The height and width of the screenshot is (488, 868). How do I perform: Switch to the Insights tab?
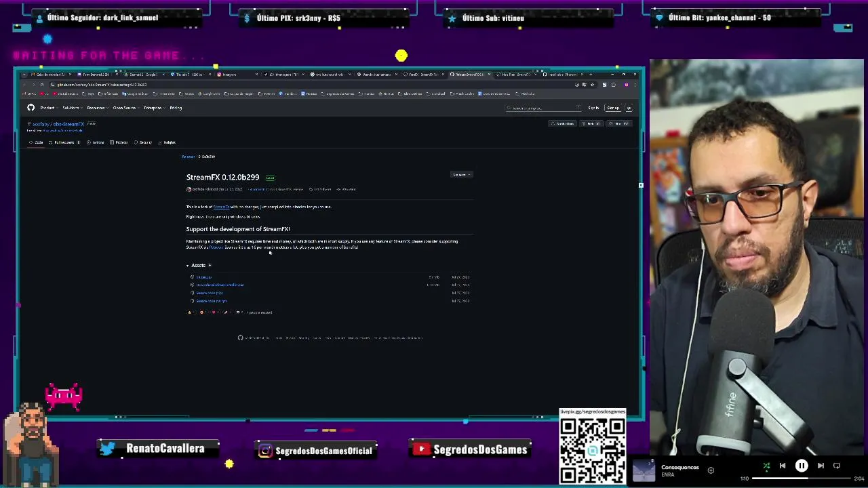[167, 142]
